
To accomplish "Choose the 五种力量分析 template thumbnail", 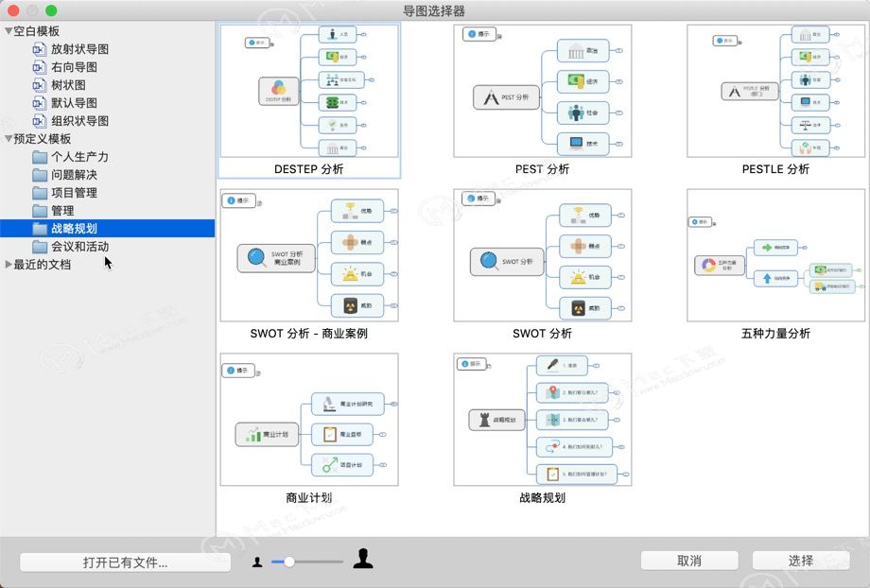I will [x=775, y=255].
